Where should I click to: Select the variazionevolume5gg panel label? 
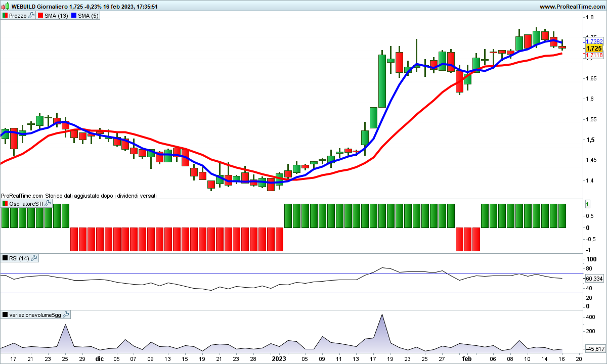pyautogui.click(x=35, y=315)
